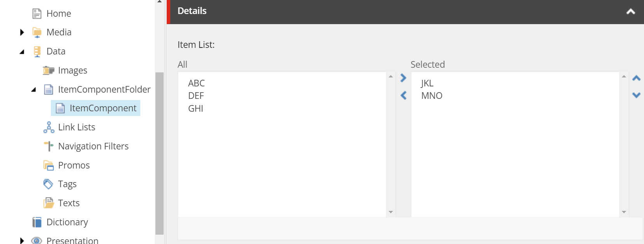644x244 pixels.
Task: Click the Home page icon
Action: (37, 14)
